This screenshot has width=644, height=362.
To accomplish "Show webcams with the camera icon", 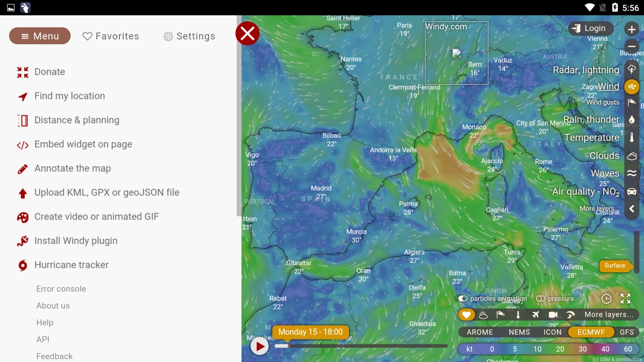I will pyautogui.click(x=553, y=314).
